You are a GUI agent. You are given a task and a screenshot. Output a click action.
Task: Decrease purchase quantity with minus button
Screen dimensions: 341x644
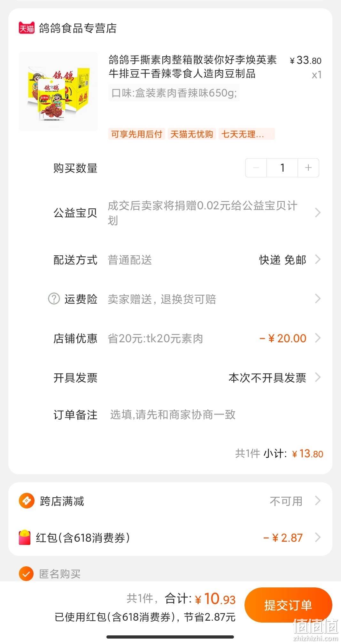[x=256, y=168]
